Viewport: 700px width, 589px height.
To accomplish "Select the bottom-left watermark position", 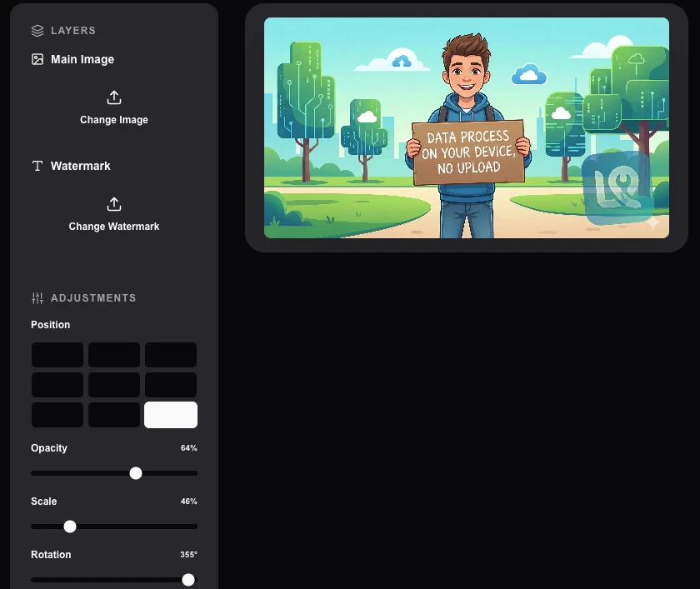I will pyautogui.click(x=57, y=414).
